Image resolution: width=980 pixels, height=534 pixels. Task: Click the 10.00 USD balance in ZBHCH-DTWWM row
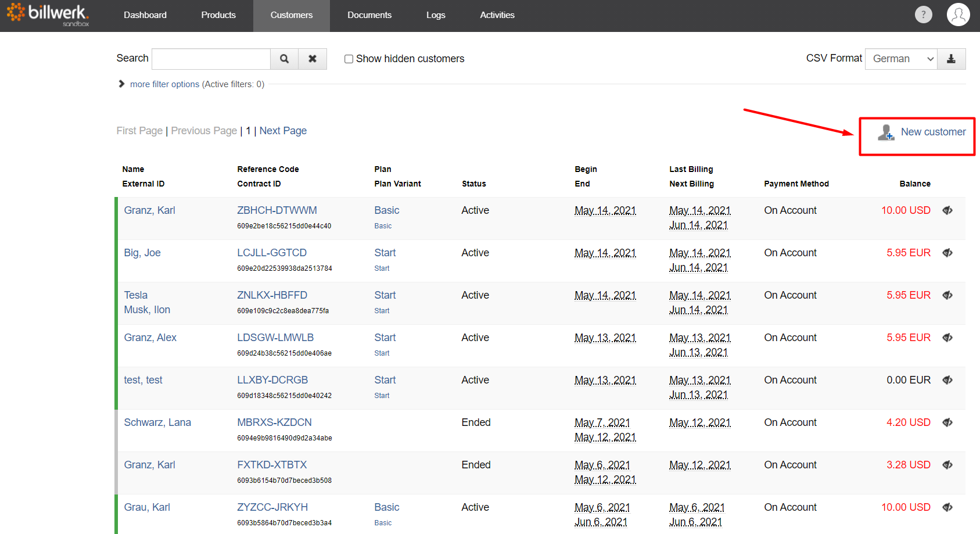[x=906, y=210]
